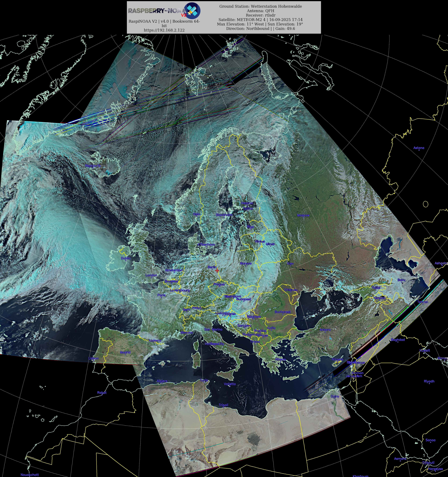Click the Reykjavik city label
448x477 pixels.
pos(93,166)
